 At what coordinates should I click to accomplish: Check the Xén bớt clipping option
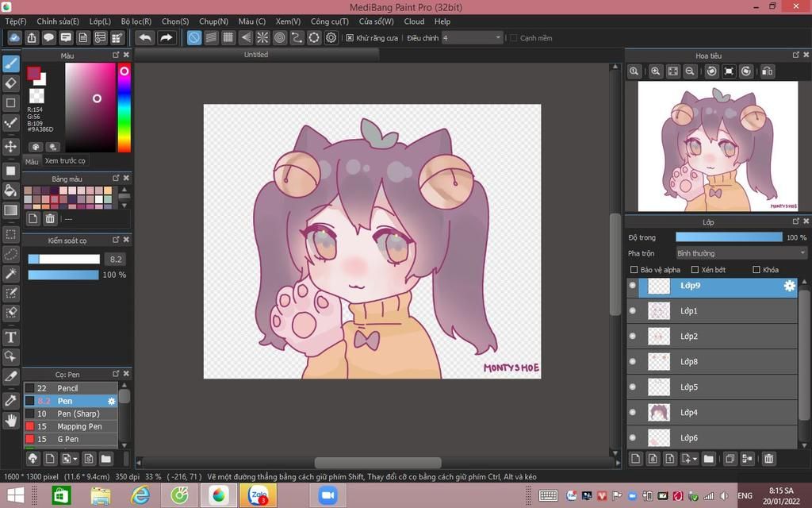pyautogui.click(x=695, y=270)
